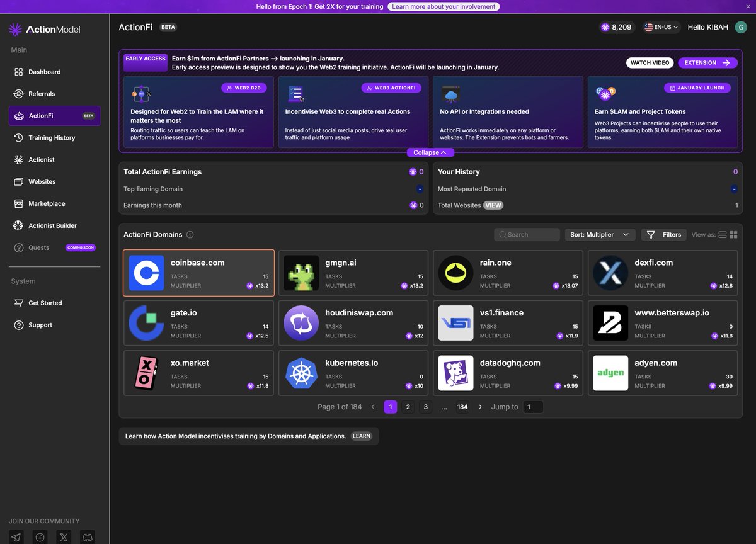Click the Marketplace storefront icon
756x544 pixels.
(19, 204)
